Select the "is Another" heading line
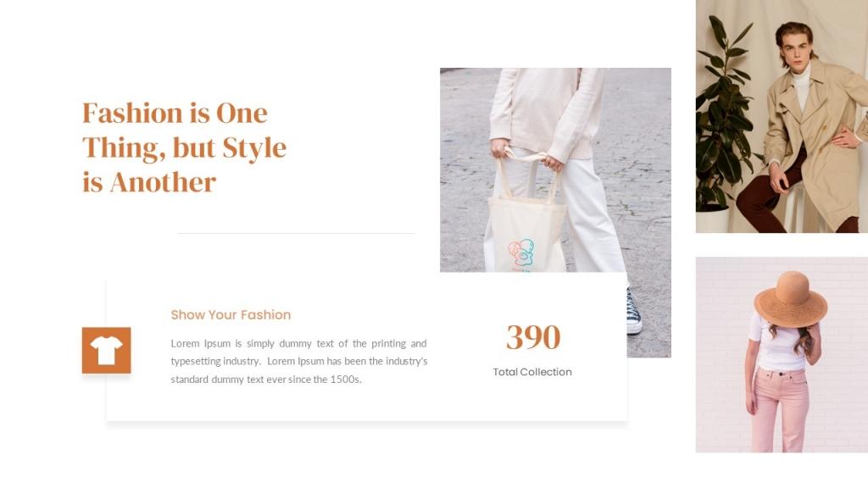 (149, 183)
